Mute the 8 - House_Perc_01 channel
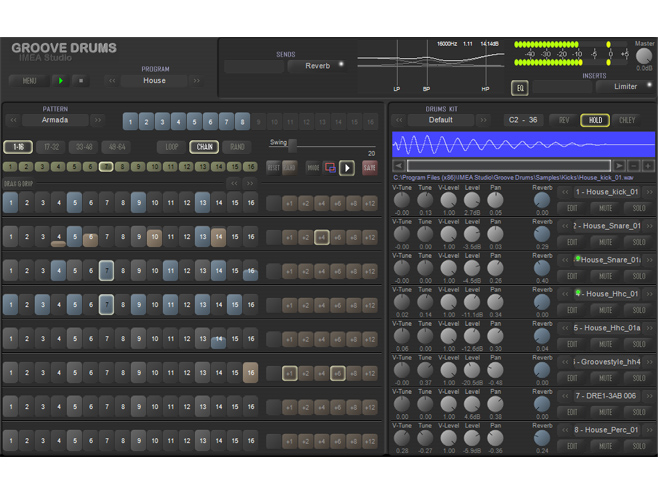The image size is (658, 494). (x=606, y=446)
